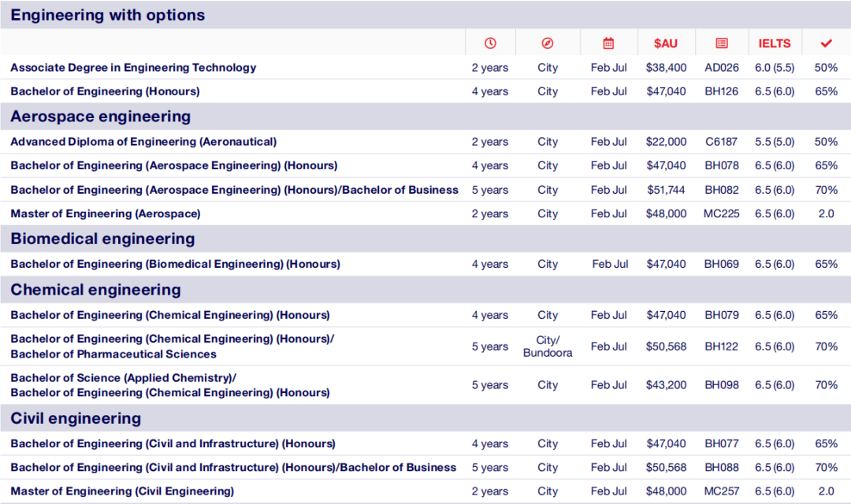Screen dimensions: 851x504
Task: Open Civil and Infrastructure (Honours)/Bachelor of Business title
Action: 233,468
